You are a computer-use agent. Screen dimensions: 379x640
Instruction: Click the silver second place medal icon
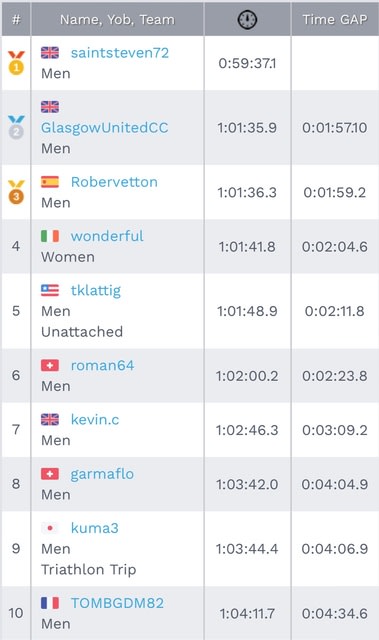[16, 127]
